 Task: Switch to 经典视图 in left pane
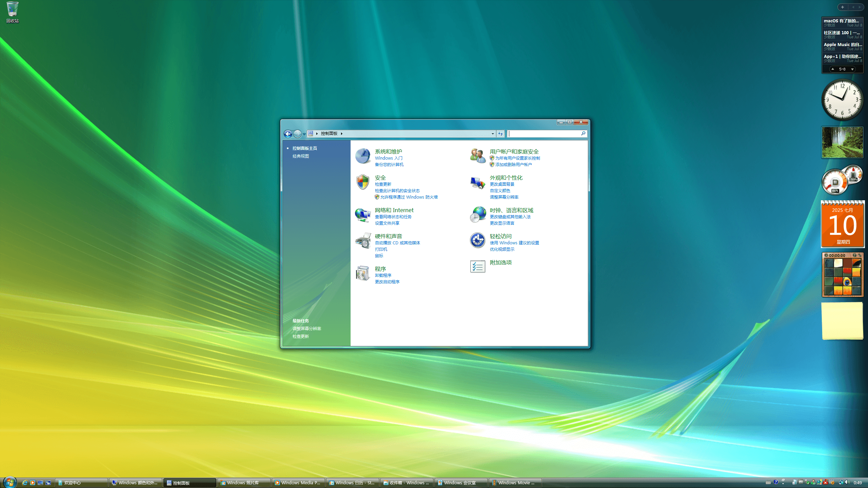[301, 156]
